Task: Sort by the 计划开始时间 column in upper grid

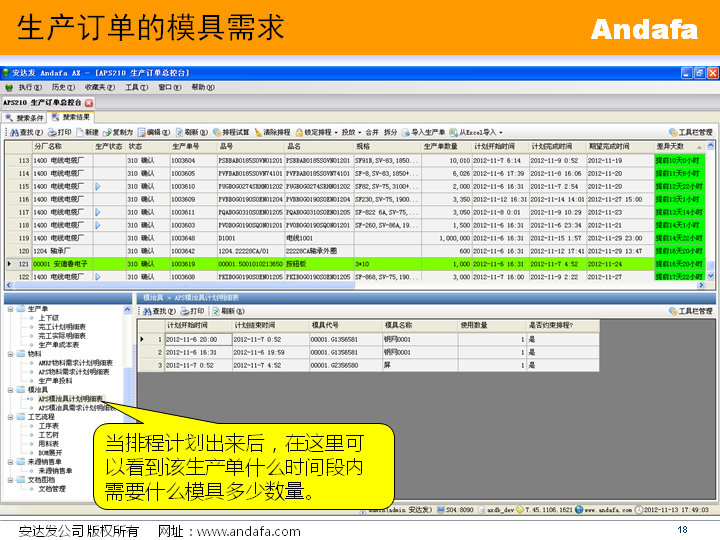Action: [x=497, y=147]
